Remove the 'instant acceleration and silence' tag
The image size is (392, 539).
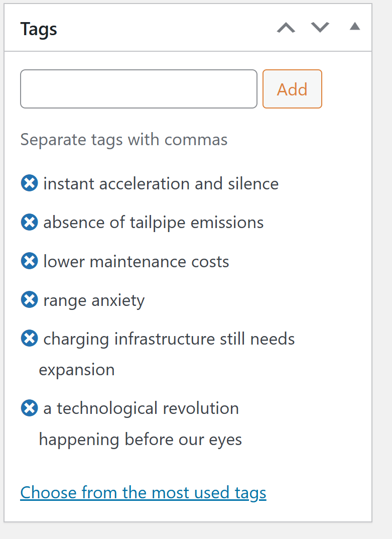pos(29,183)
